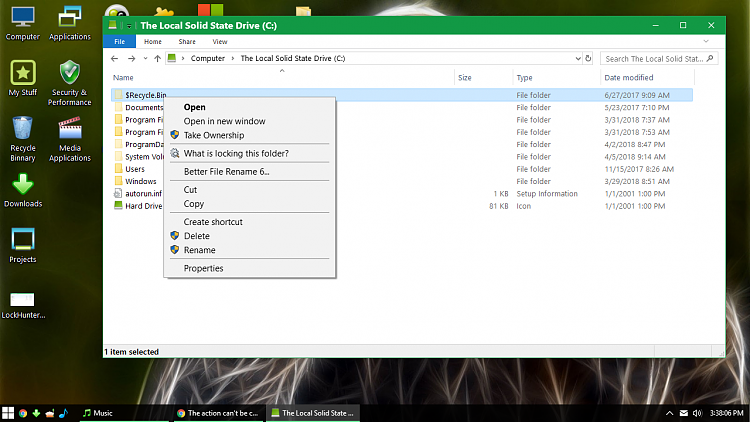
Task: Expand the ribbon with chevron
Action: 706,42
